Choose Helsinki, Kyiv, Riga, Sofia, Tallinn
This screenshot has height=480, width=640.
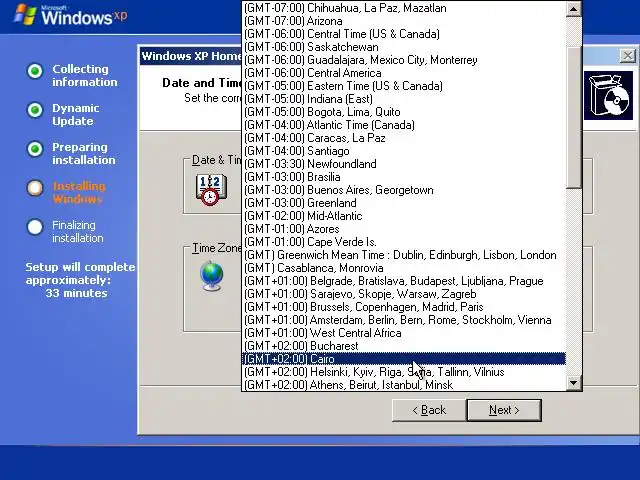tap(404, 372)
